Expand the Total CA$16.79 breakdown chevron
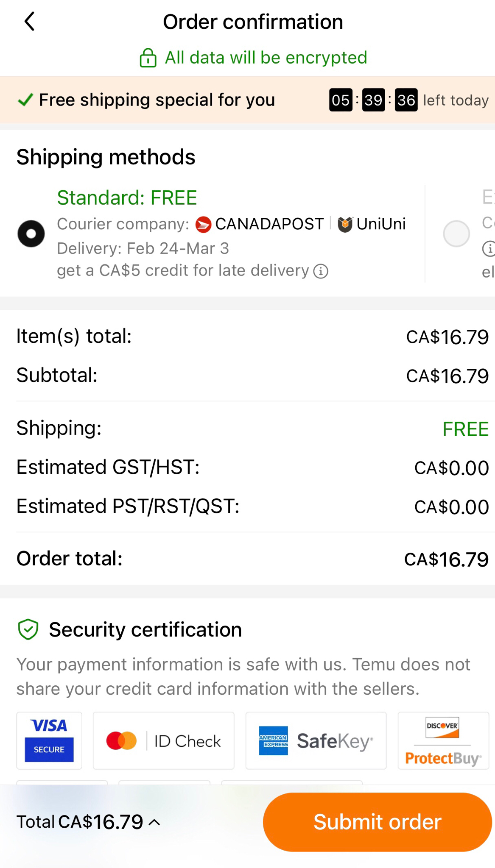The height and width of the screenshot is (868, 495). point(155,823)
